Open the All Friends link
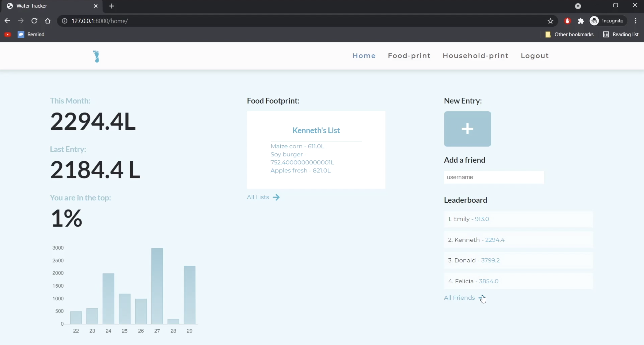Viewport: 644px width, 345px height. (459, 298)
